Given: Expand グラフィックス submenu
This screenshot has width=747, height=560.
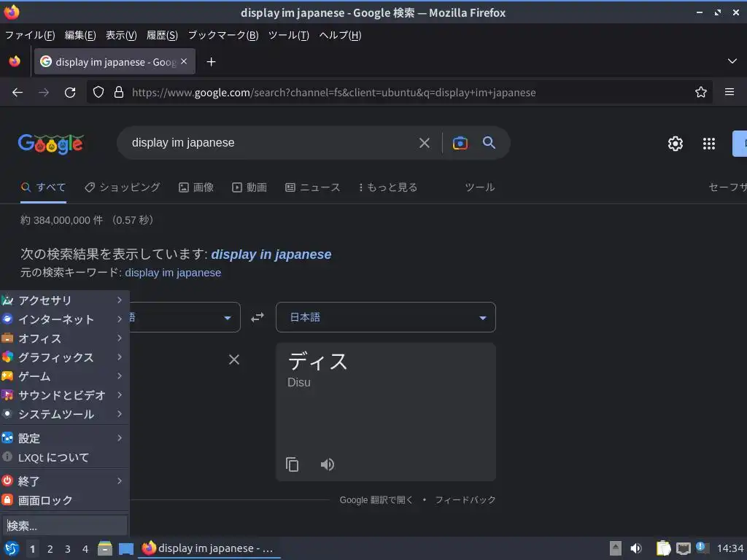Looking at the screenshot, I should 64,357.
